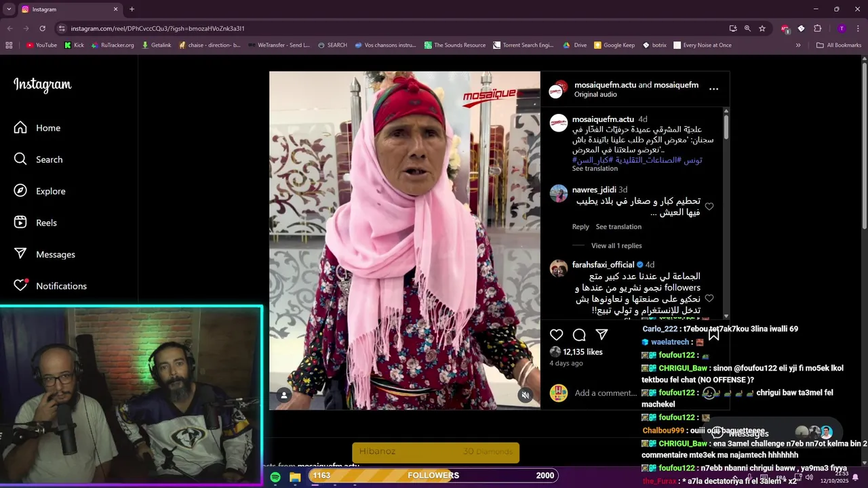See translation of nawres_jdidi's comment
Viewport: 868px width, 488px height.
click(x=618, y=227)
